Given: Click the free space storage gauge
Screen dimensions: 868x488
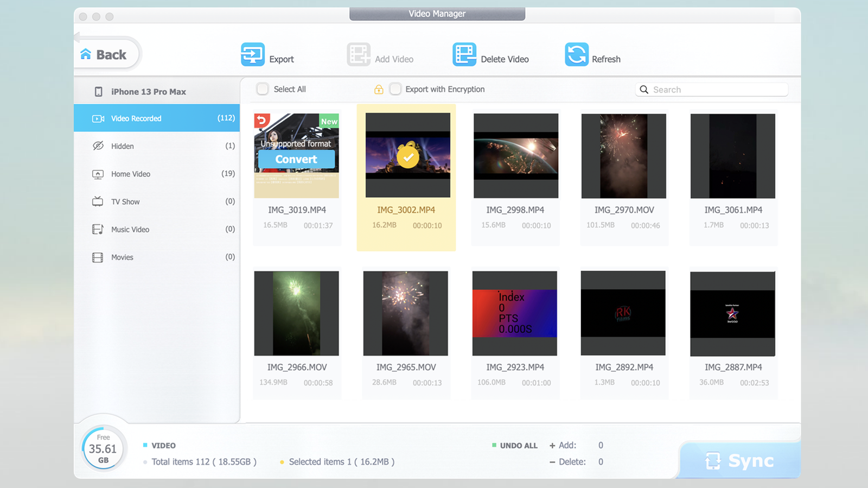Looking at the screenshot, I should coord(103,449).
